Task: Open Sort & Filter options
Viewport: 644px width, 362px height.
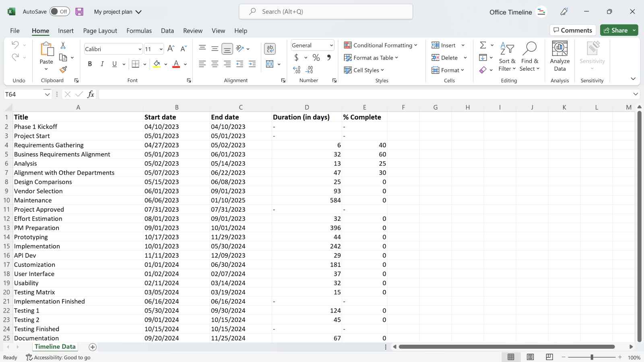Action: click(507, 56)
